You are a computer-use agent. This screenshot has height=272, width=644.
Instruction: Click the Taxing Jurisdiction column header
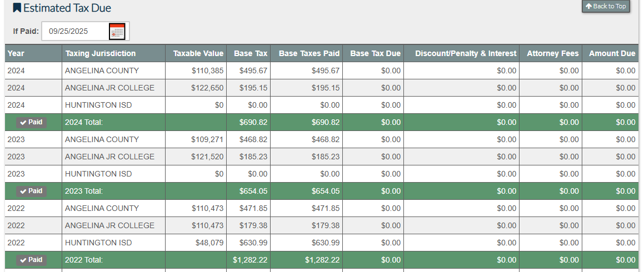pyautogui.click(x=101, y=53)
